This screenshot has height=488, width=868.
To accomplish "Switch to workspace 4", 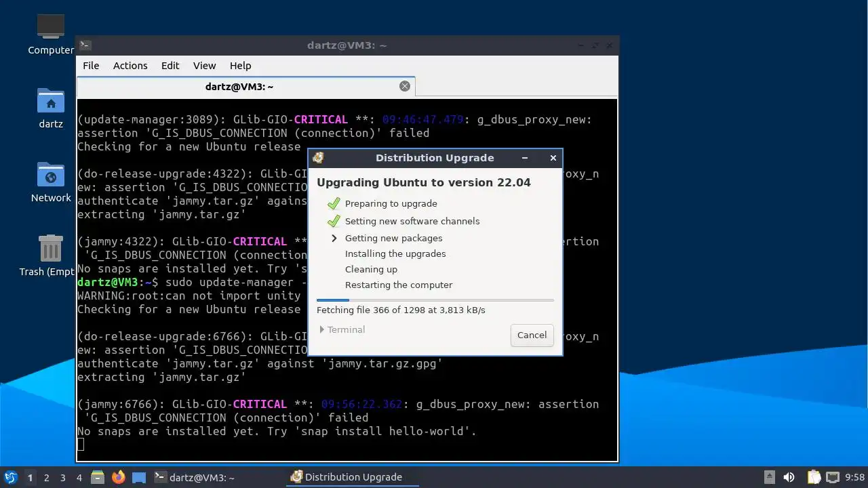I will pyautogui.click(x=79, y=477).
